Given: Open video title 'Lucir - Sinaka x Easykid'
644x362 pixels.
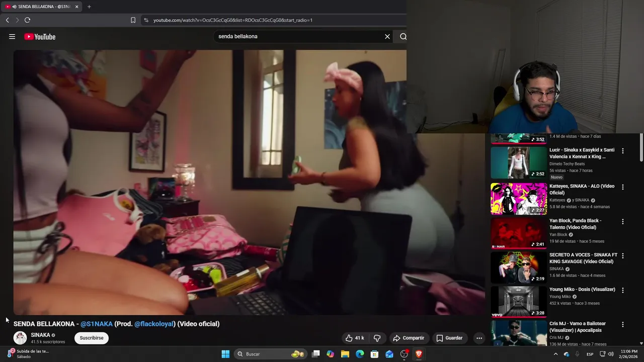Looking at the screenshot, I should (x=582, y=153).
